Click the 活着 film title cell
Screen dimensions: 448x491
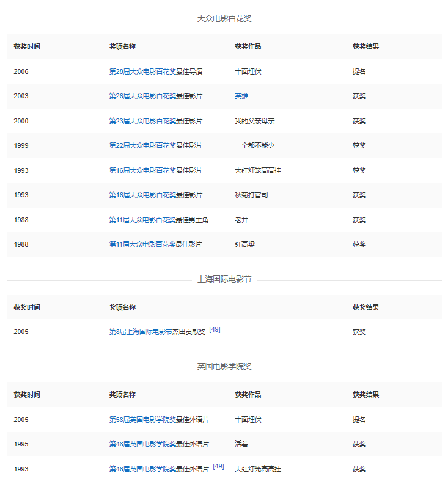coord(241,444)
